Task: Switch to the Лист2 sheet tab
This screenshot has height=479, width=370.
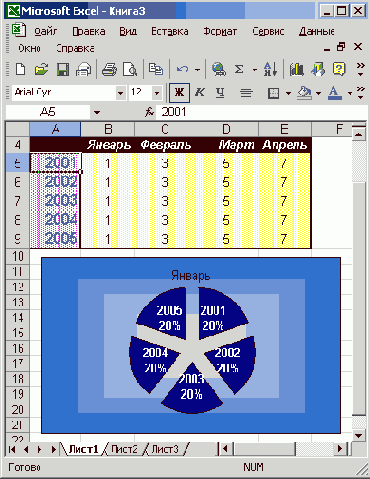Action: coord(124,449)
